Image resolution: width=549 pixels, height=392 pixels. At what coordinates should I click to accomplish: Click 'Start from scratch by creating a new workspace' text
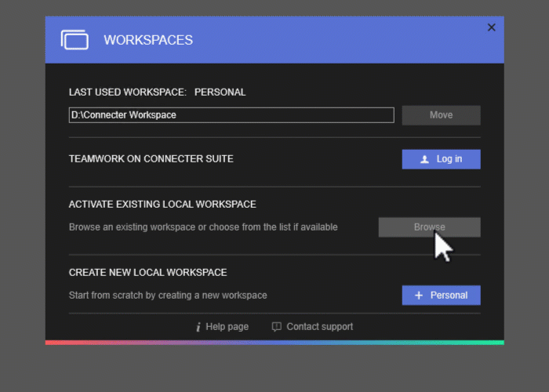coord(168,296)
